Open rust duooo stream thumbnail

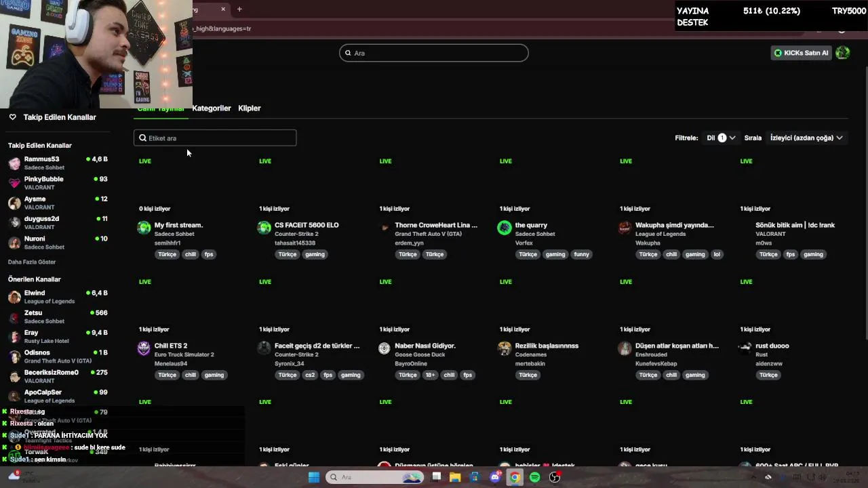[x=795, y=305]
